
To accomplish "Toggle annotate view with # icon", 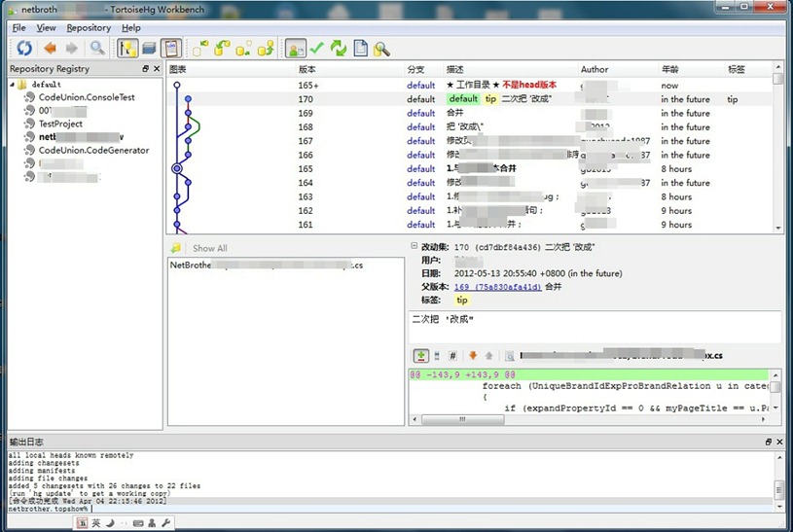I will click(452, 356).
